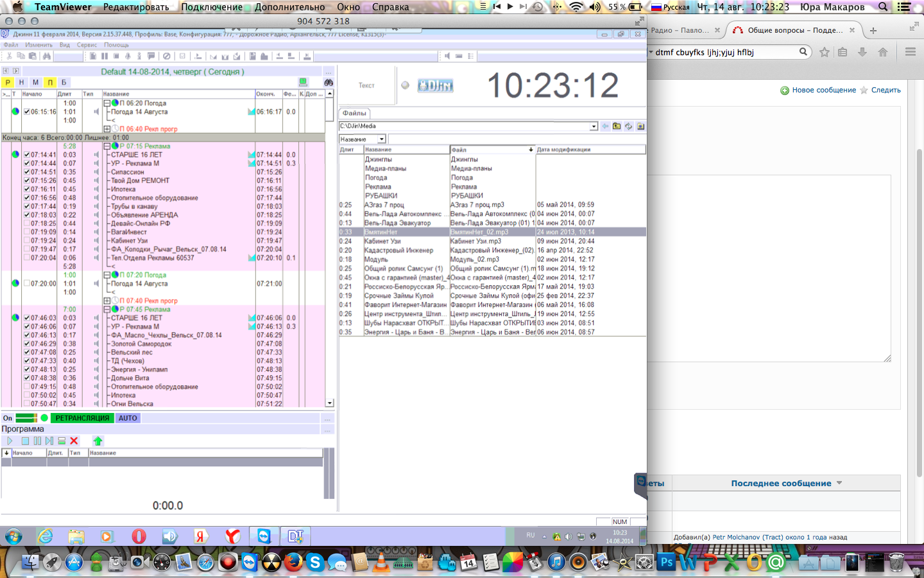Click refresh icon in file browser
Viewport: 924px width, 578px height.
click(x=629, y=127)
